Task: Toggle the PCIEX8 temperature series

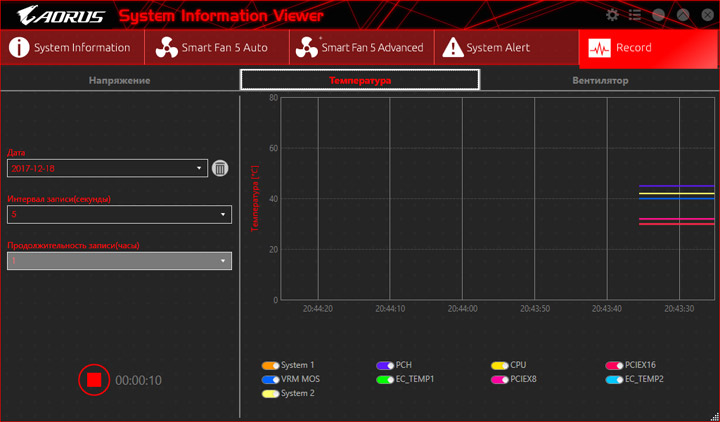Action: [x=500, y=380]
